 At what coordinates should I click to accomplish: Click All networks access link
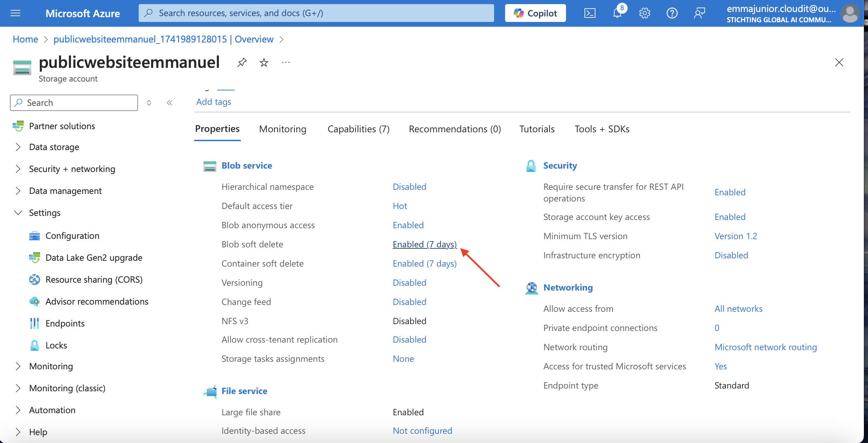point(739,309)
